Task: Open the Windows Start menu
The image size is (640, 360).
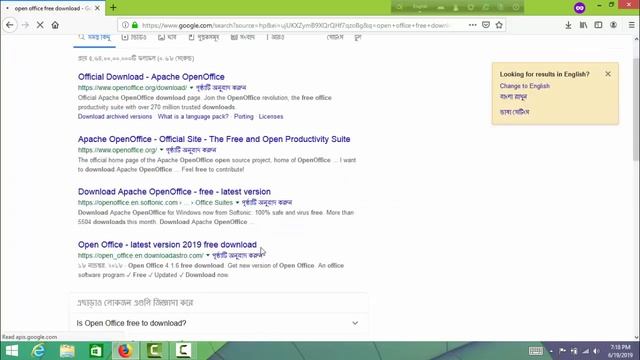Action: 12,351
